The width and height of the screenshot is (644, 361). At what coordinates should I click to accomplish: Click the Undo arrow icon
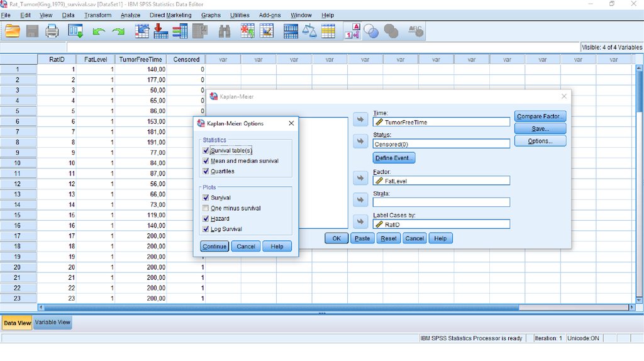98,31
